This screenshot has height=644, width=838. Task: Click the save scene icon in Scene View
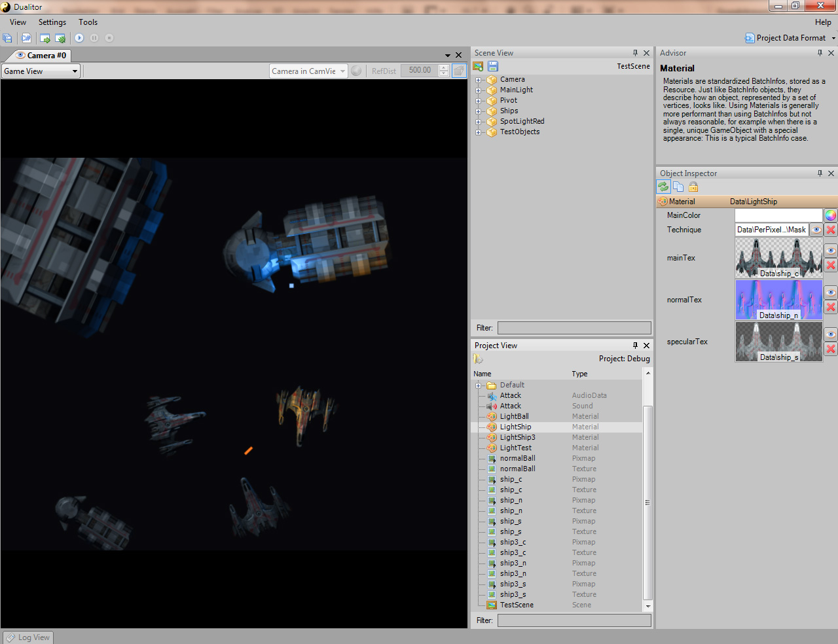[x=492, y=66]
